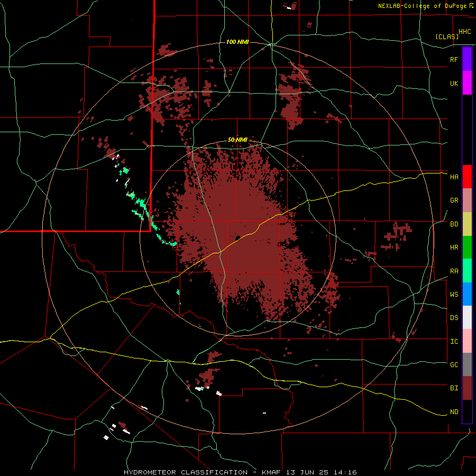Click the purple RF legend color swatch

tap(467, 59)
